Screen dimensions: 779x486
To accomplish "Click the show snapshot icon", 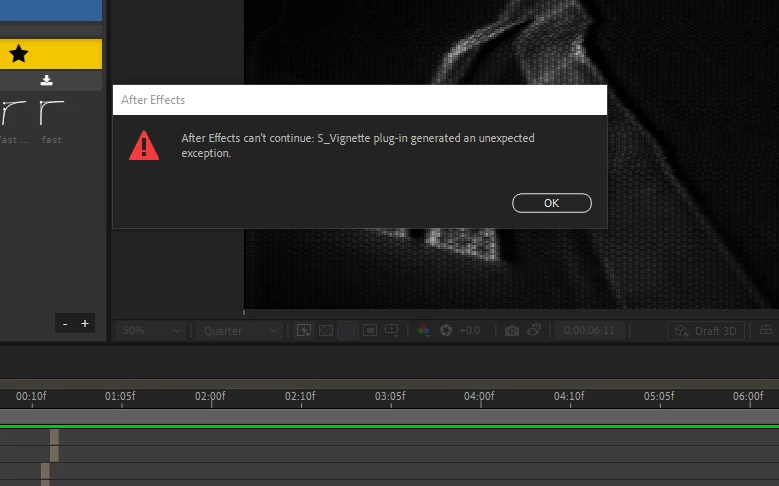I will click(534, 329).
